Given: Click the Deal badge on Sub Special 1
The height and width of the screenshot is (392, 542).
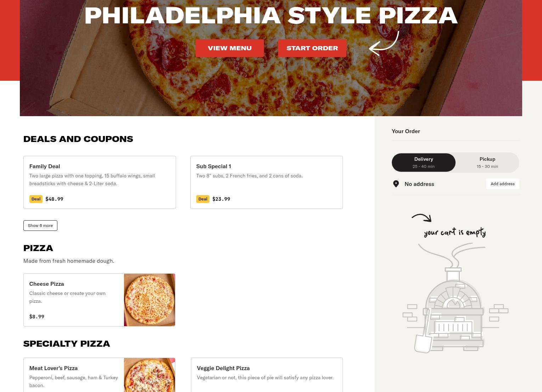Looking at the screenshot, I should coord(203,199).
